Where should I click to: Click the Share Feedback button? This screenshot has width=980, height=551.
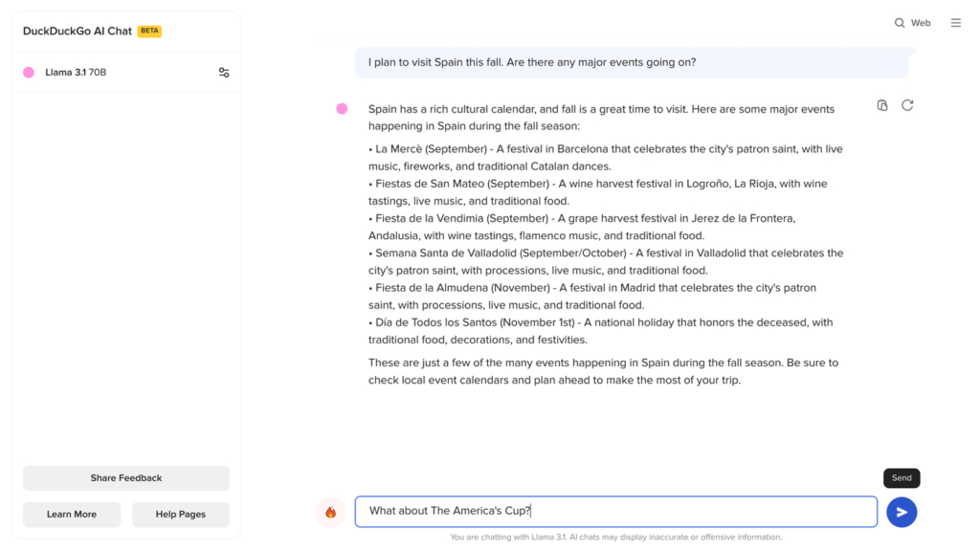(x=125, y=477)
